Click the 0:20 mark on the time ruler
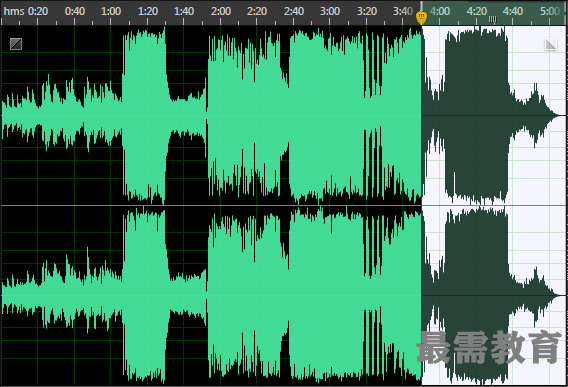 (x=38, y=11)
